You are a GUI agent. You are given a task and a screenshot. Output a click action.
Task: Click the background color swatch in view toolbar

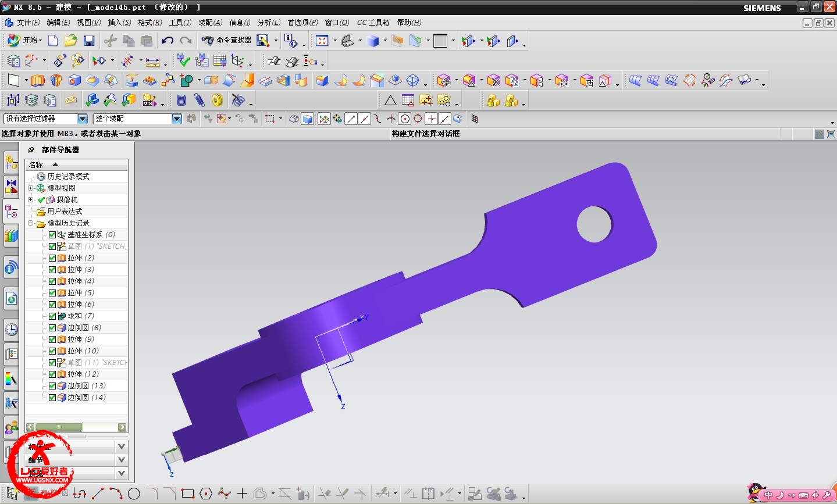click(440, 40)
